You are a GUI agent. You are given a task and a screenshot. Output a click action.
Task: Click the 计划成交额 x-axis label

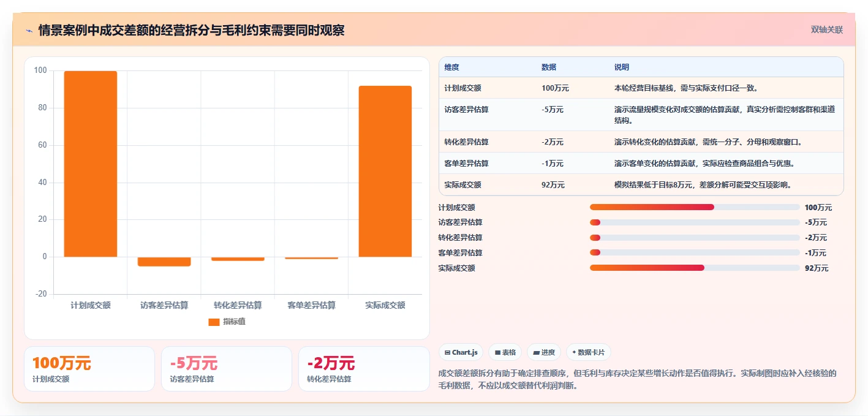[x=91, y=305]
